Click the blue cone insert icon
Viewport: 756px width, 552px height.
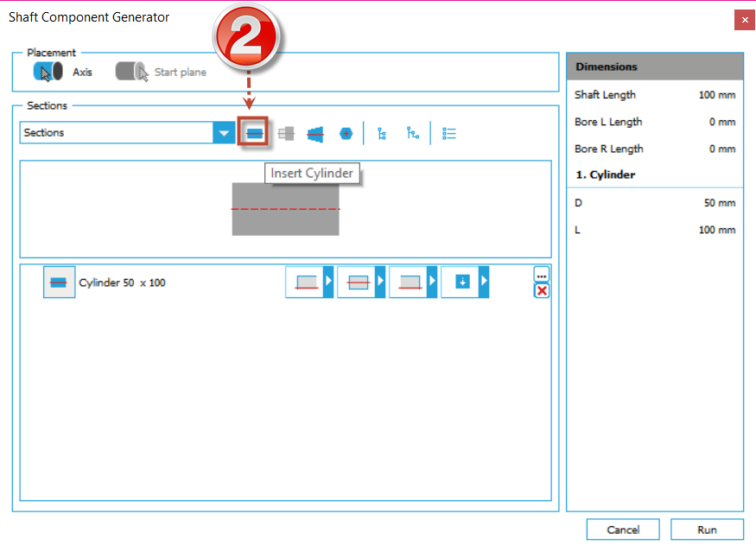314,132
